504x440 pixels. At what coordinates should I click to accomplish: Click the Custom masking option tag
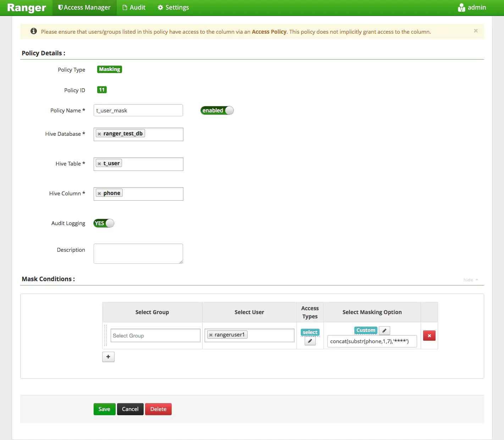tap(366, 330)
